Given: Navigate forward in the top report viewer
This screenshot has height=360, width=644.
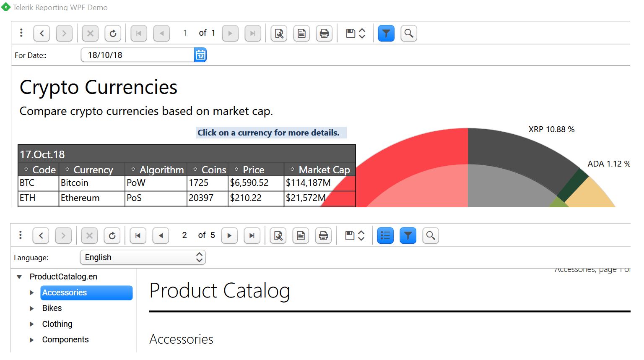Looking at the screenshot, I should (x=64, y=33).
